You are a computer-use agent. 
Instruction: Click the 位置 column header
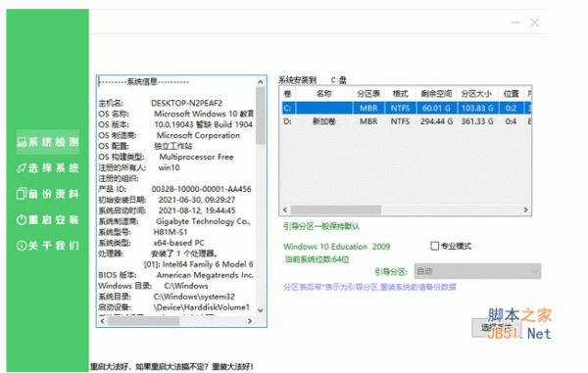pos(512,94)
